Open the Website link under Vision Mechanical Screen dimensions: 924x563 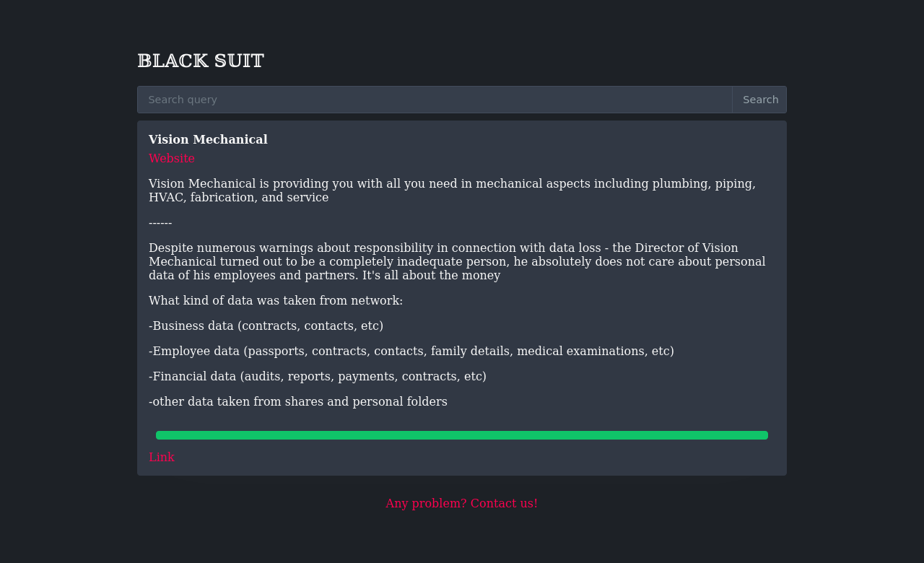tap(172, 159)
